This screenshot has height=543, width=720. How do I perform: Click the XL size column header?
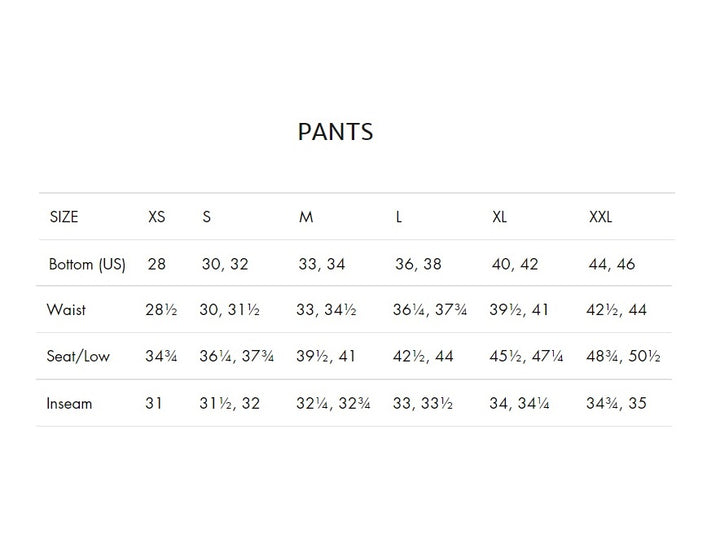pyautogui.click(x=499, y=217)
